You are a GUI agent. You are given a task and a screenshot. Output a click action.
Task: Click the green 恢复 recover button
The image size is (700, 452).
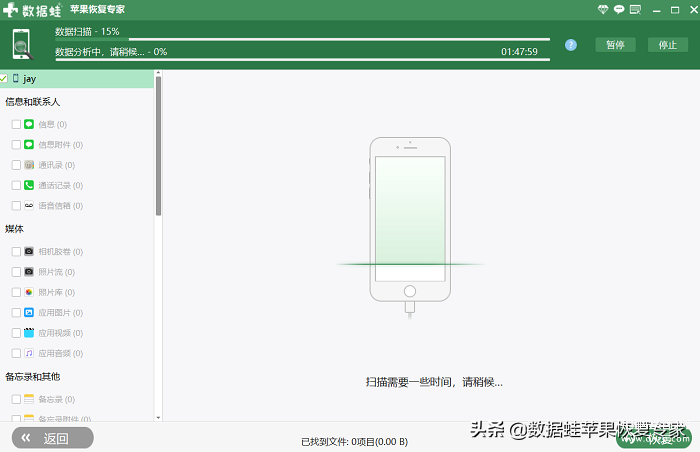(654, 439)
